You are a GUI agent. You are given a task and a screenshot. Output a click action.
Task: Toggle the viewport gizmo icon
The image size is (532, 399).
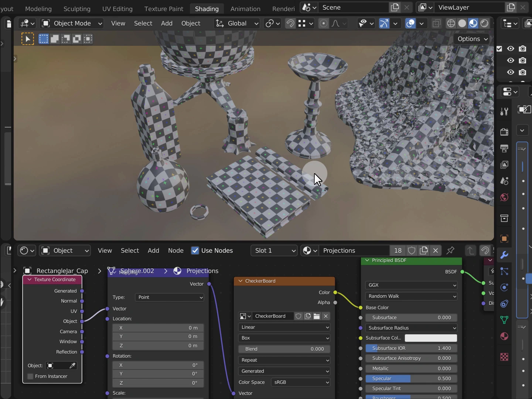[384, 23]
